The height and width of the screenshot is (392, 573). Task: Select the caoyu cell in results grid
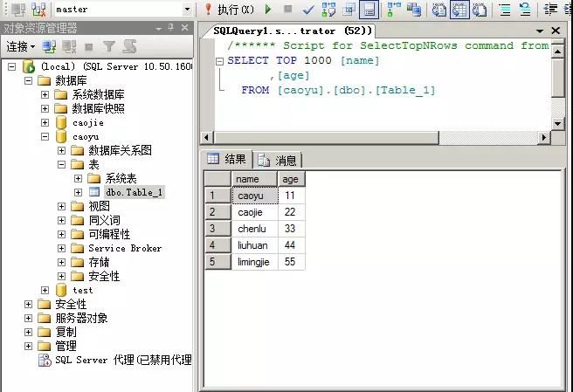point(254,196)
